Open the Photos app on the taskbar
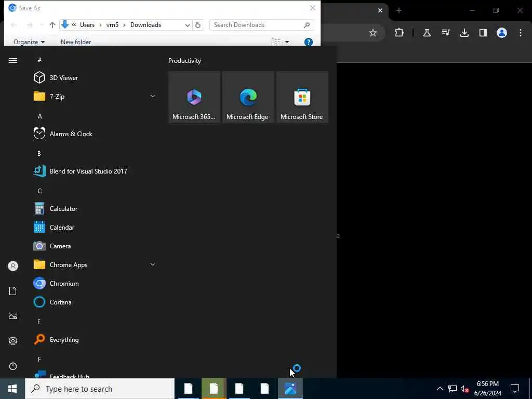The height and width of the screenshot is (399, 532). pyautogui.click(x=290, y=389)
